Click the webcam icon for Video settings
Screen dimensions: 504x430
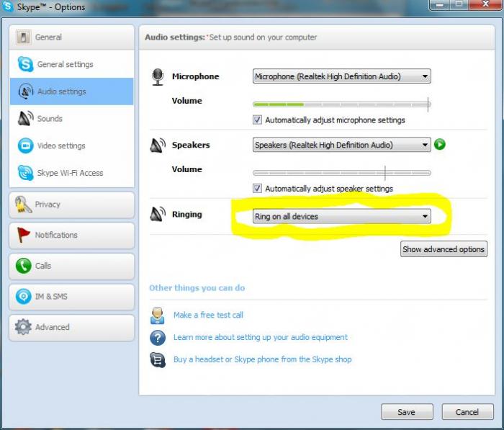point(25,145)
